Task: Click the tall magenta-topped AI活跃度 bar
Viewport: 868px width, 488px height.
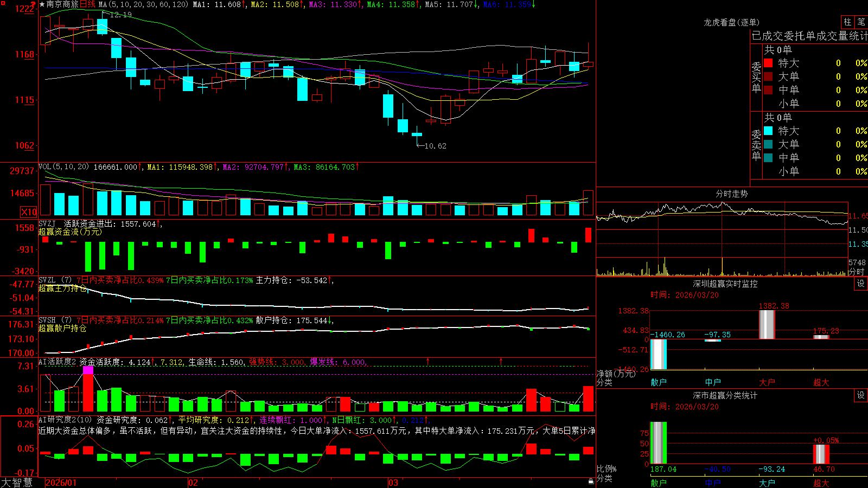Action: pyautogui.click(x=88, y=388)
